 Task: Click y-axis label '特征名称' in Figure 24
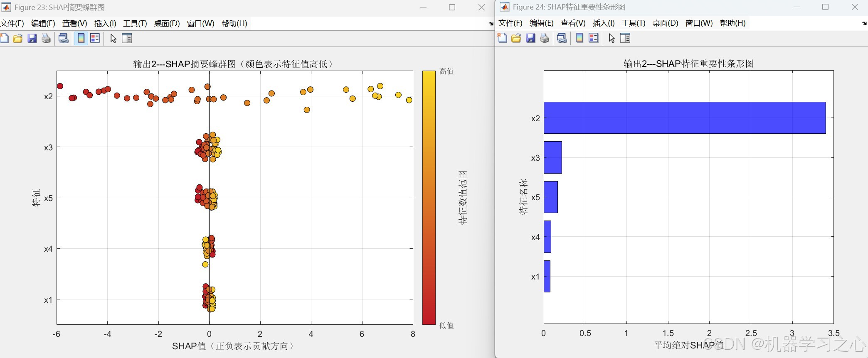tap(523, 197)
